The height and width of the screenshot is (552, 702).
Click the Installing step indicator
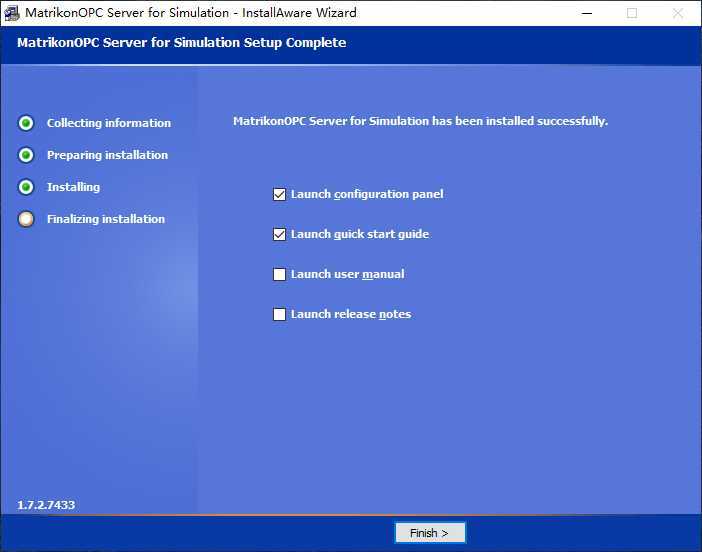[x=26, y=187]
